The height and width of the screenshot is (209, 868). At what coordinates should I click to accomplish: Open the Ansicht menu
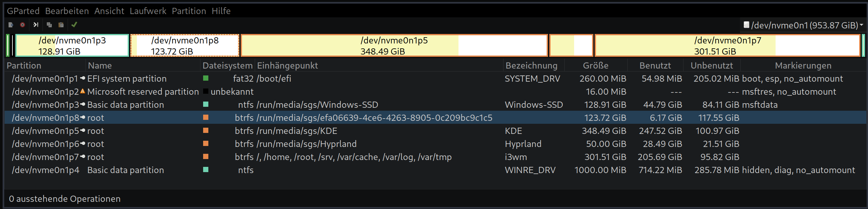tap(109, 11)
